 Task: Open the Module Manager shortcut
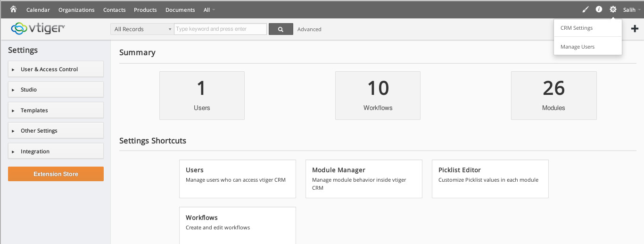click(364, 179)
